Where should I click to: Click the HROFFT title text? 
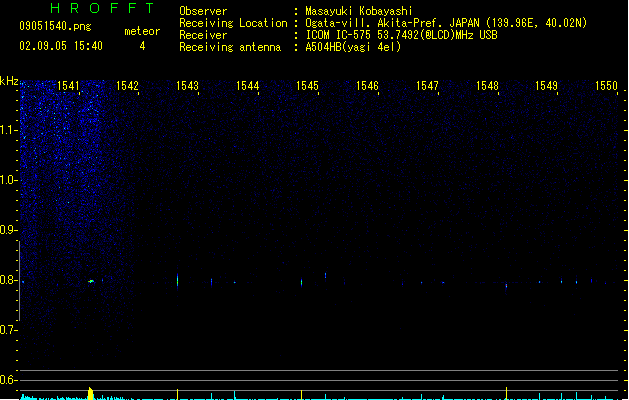(102, 8)
